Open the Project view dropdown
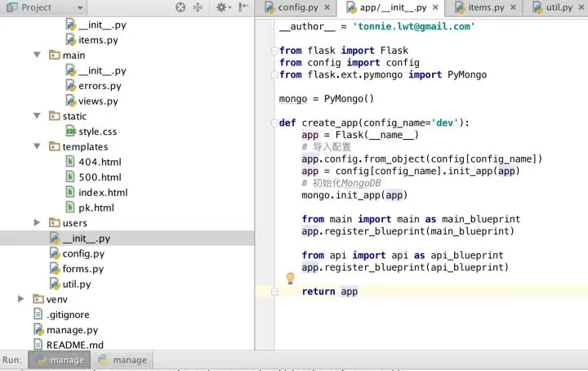Screen dimensions: 588x371 pos(78,7)
